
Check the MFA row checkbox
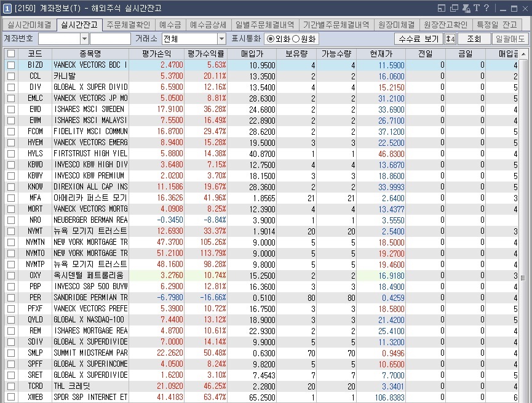point(11,198)
